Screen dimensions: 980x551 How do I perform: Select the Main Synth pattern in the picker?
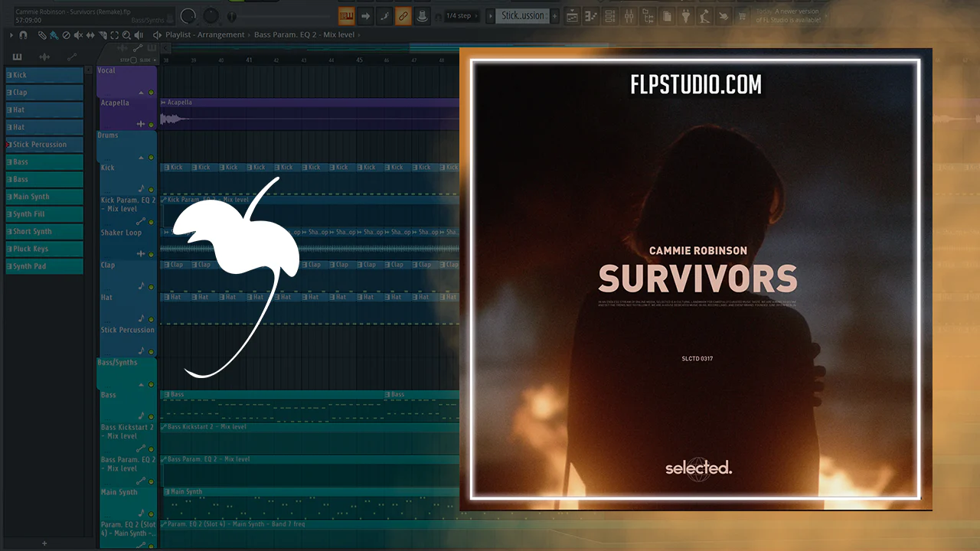(44, 197)
